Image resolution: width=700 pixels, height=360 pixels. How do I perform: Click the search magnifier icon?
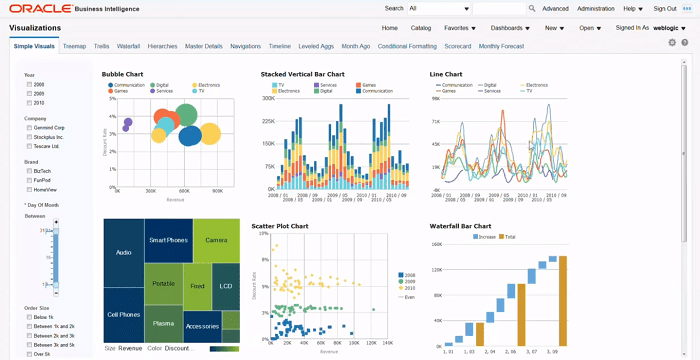(x=532, y=8)
